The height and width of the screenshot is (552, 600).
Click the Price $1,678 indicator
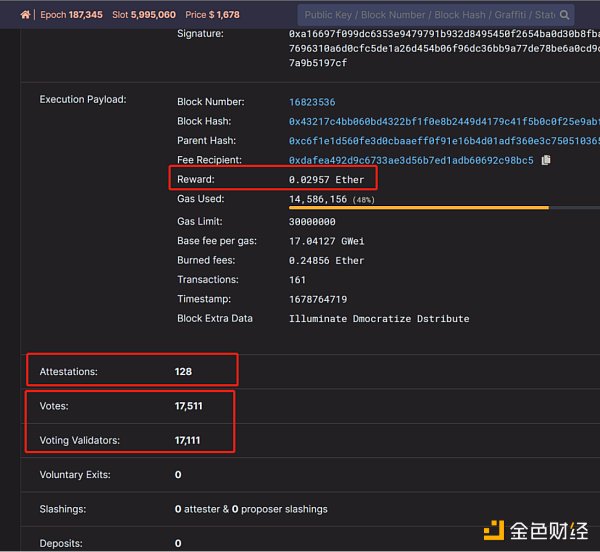pyautogui.click(x=212, y=15)
